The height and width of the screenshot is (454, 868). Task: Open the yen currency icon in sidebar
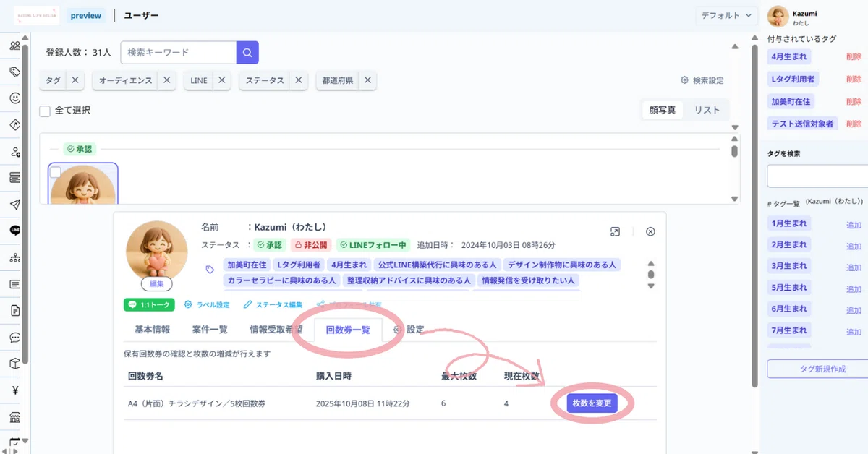click(x=14, y=390)
